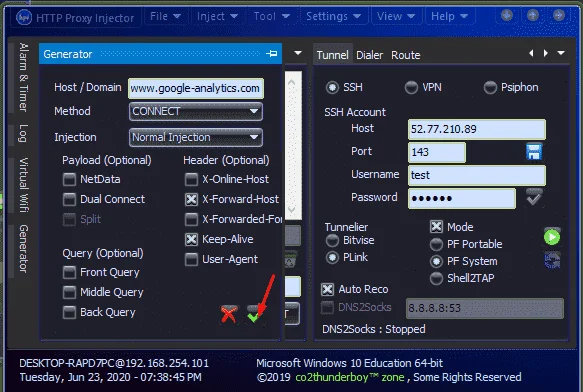Open the View menu

point(396,16)
